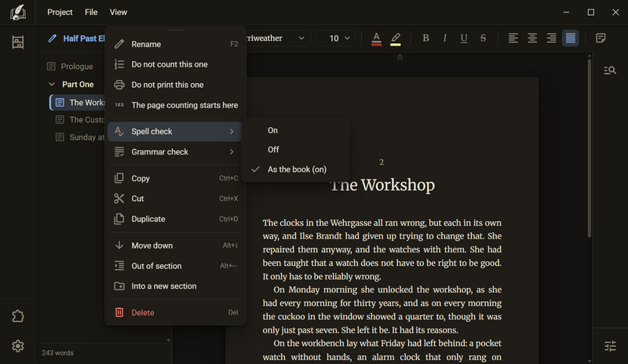Click the app logo quill icon
The image size is (628, 364).
(17, 13)
